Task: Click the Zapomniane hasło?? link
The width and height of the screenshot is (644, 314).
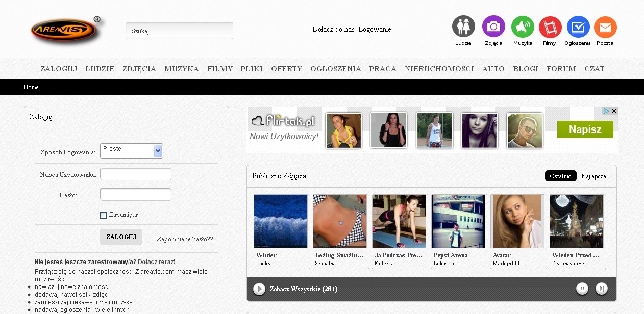Action: pos(185,239)
